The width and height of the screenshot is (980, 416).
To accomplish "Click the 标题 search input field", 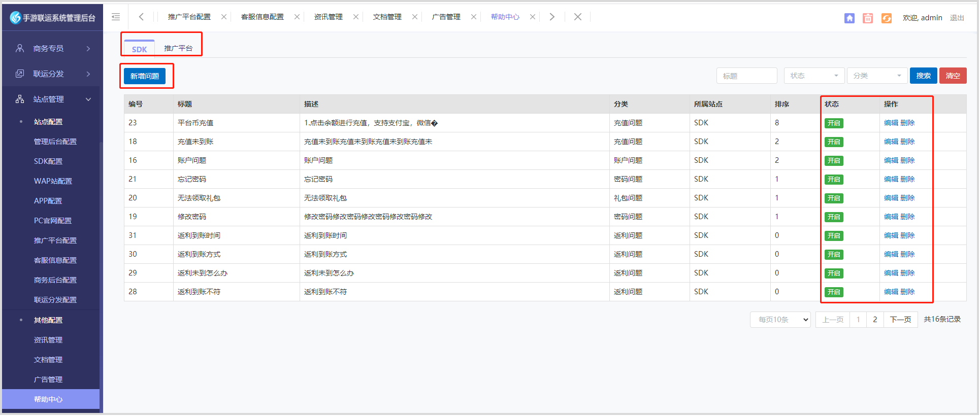I will click(x=747, y=76).
